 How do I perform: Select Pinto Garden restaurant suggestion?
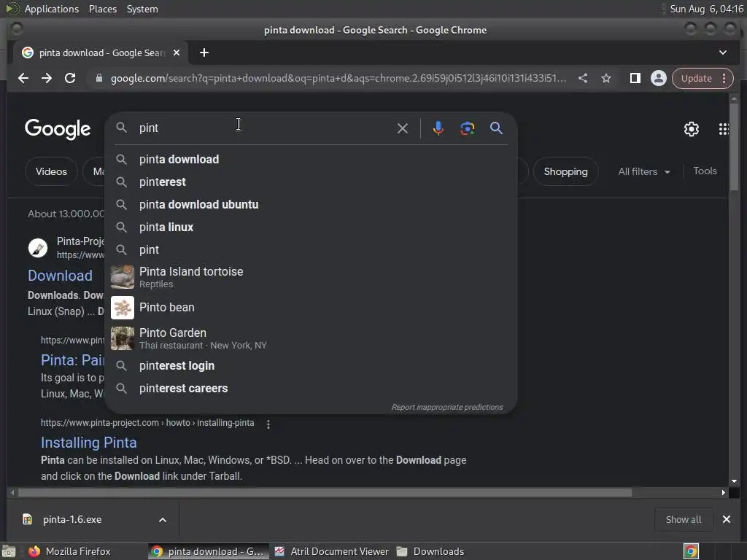click(x=311, y=338)
